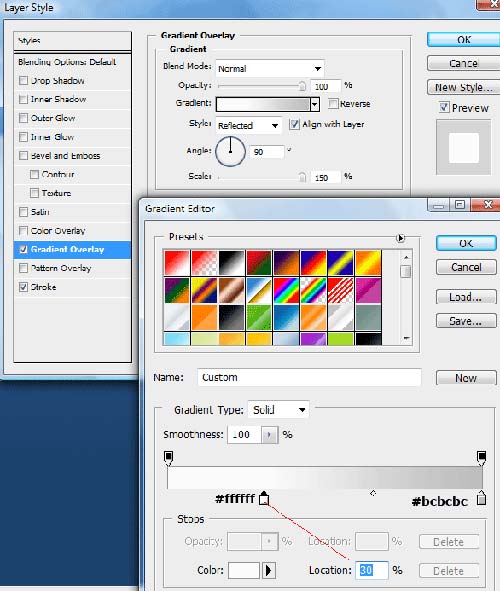Viewport: 500px width, 591px height.
Task: Select the right gray #bcbcbc color stop
Action: click(481, 498)
